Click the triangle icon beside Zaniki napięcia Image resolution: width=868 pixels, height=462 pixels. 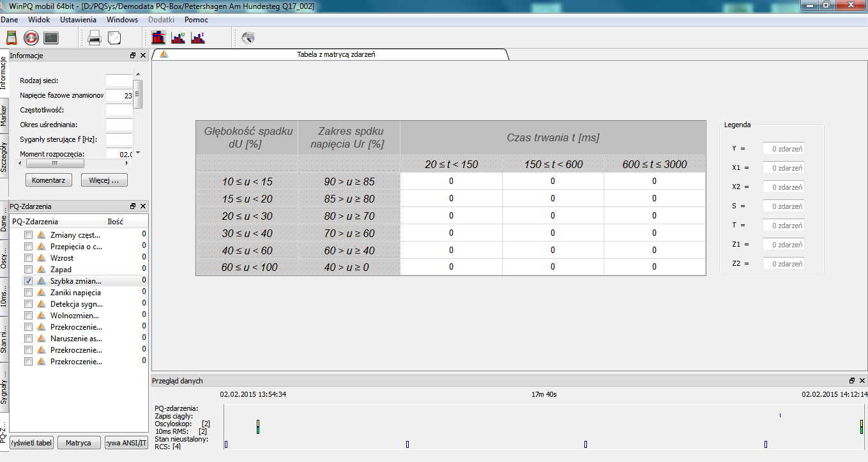click(x=42, y=293)
